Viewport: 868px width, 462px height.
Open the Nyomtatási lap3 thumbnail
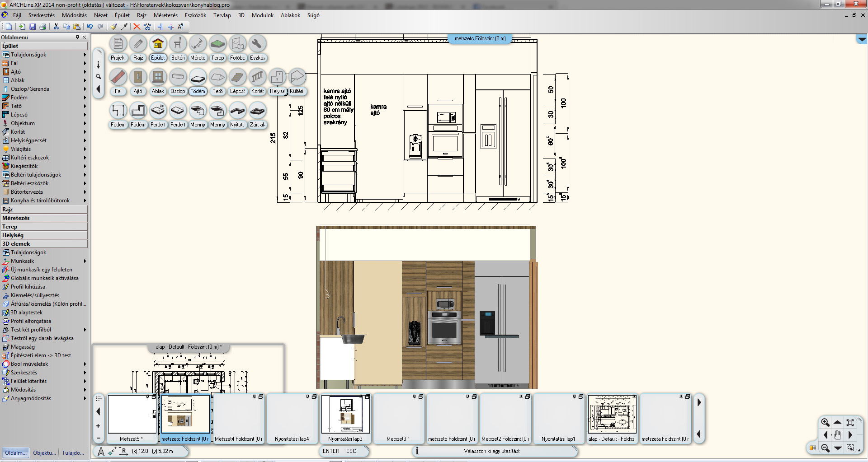[345, 415]
